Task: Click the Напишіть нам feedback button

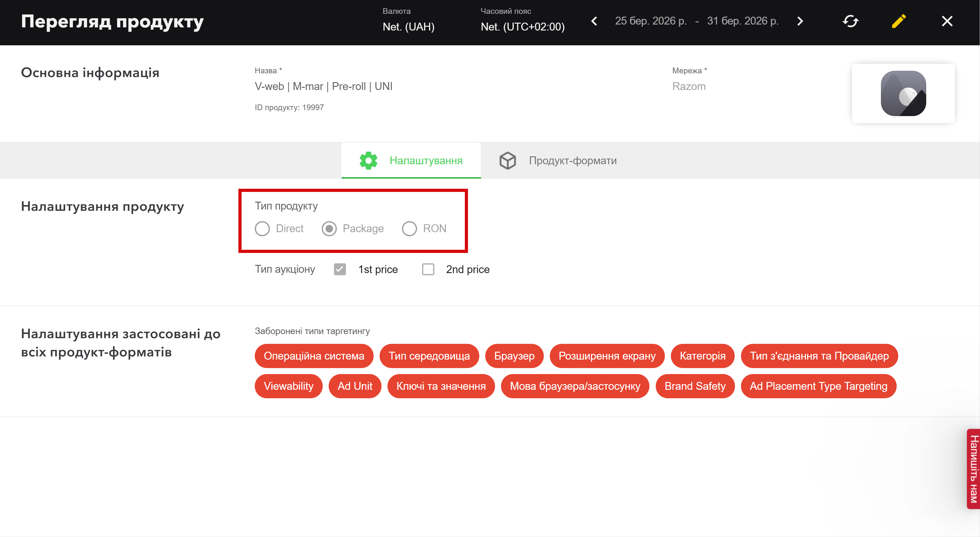Action: (973, 469)
